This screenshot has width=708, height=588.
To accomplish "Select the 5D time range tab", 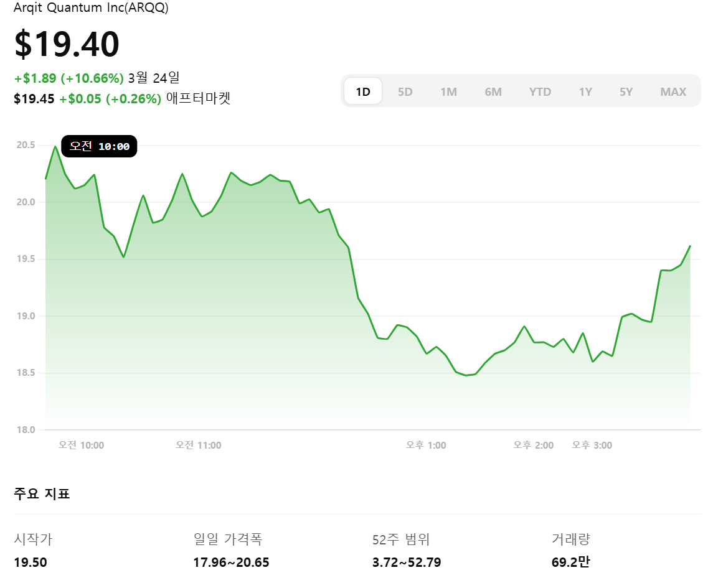I will click(x=405, y=91).
